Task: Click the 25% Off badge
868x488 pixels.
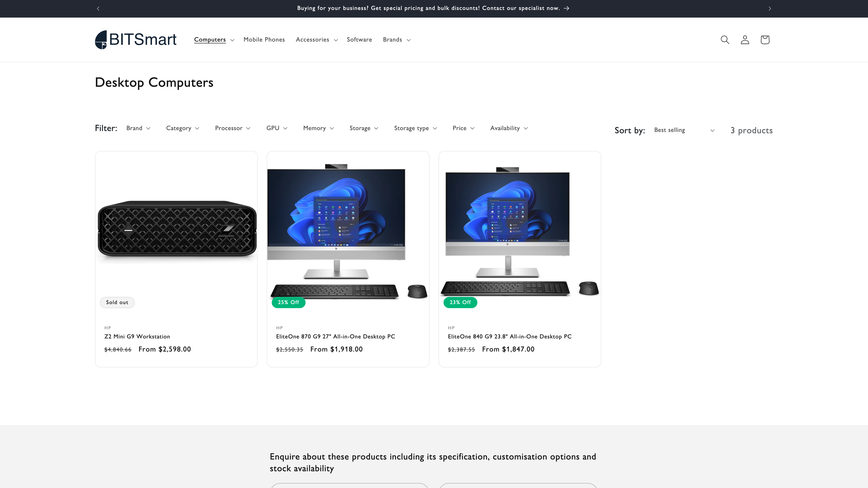Action: (x=288, y=302)
